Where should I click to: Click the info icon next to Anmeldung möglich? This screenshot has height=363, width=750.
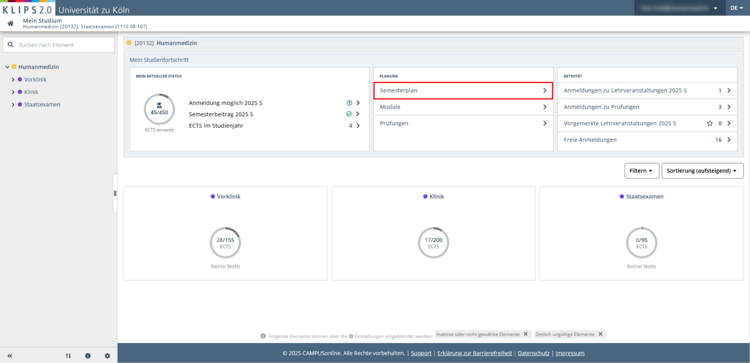point(349,103)
